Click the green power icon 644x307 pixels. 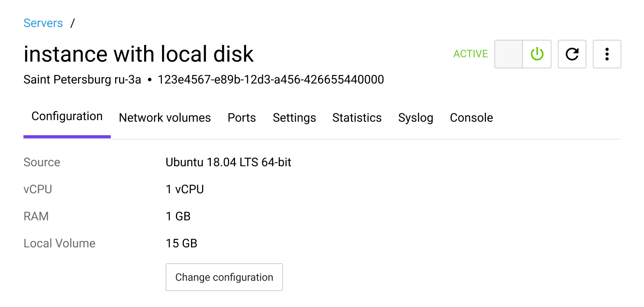click(537, 54)
